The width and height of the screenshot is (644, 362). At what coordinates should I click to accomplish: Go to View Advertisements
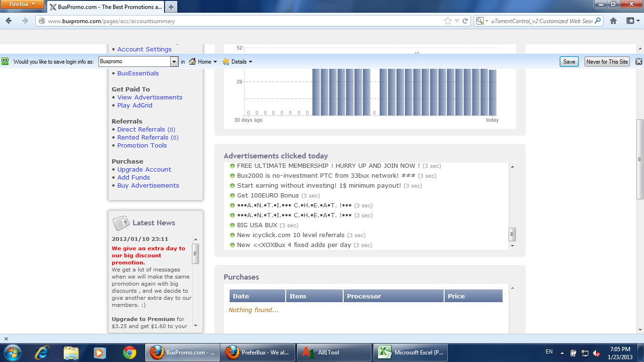point(150,98)
